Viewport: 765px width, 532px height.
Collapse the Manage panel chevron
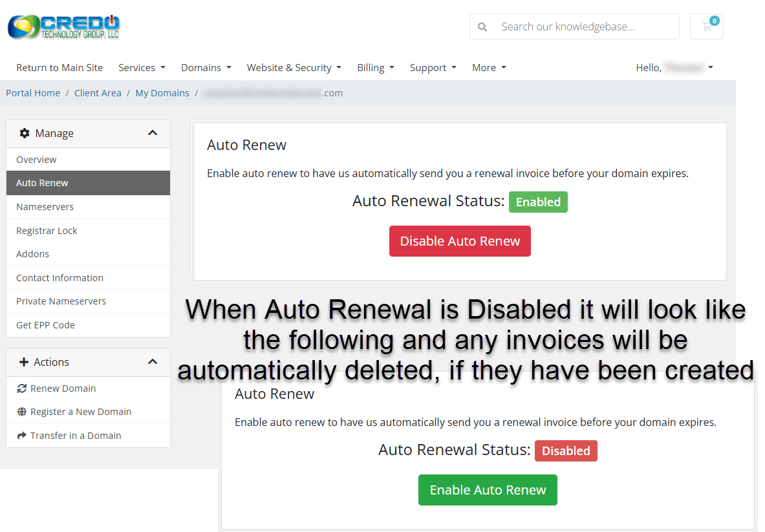pos(153,133)
